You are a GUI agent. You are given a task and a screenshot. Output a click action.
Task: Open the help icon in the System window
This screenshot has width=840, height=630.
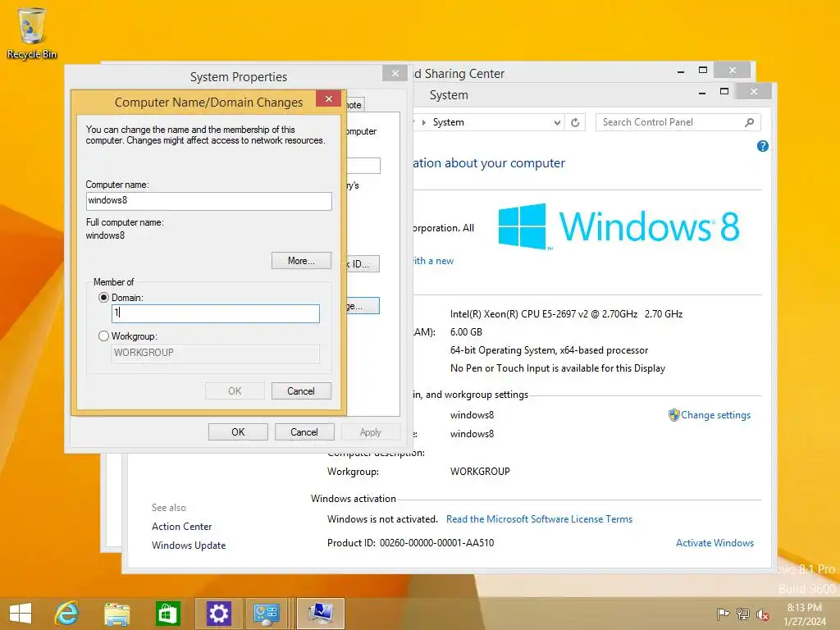pos(763,146)
